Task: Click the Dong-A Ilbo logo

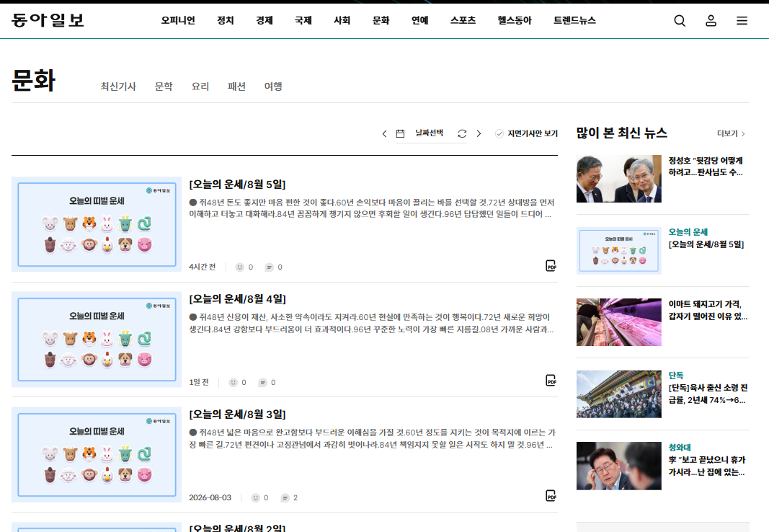Action: [x=48, y=20]
